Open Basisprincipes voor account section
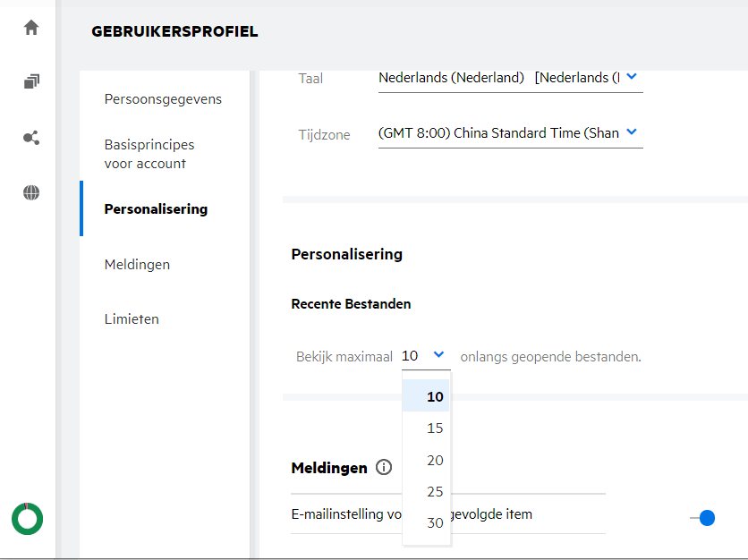This screenshot has width=748, height=560. point(149,154)
